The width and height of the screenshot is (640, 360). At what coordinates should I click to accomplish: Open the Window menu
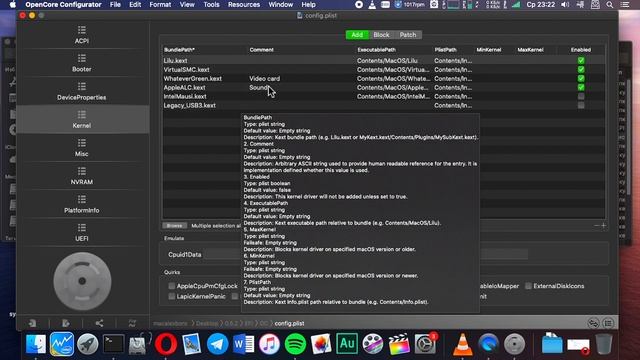[x=280, y=5]
